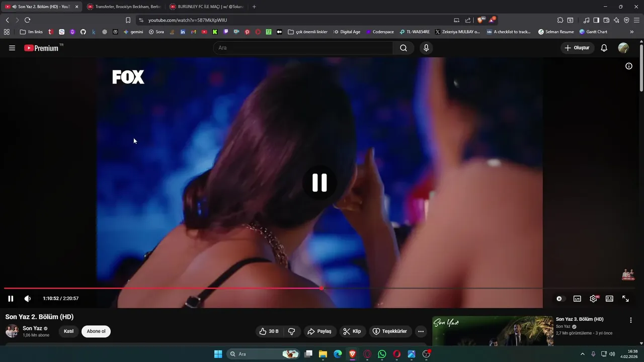
Task: Start voice search with microphone icon
Action: pyautogui.click(x=426, y=48)
